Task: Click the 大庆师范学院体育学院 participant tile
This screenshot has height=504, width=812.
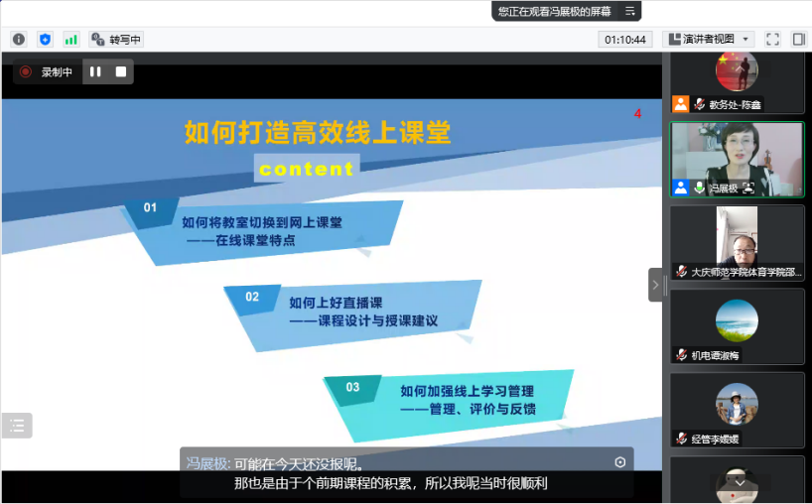Action: point(737,243)
